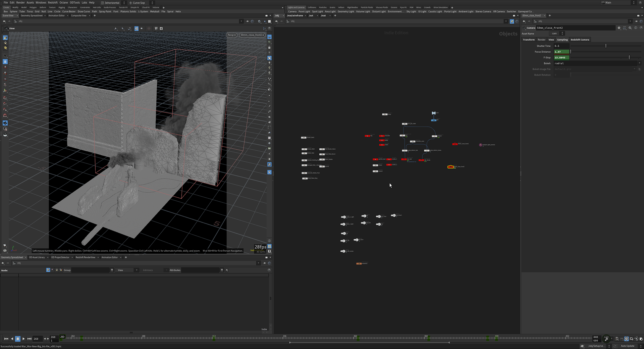Viewport: 644px width, 349px height.
Task: Click the Group filter funnel icon
Action: [112, 270]
